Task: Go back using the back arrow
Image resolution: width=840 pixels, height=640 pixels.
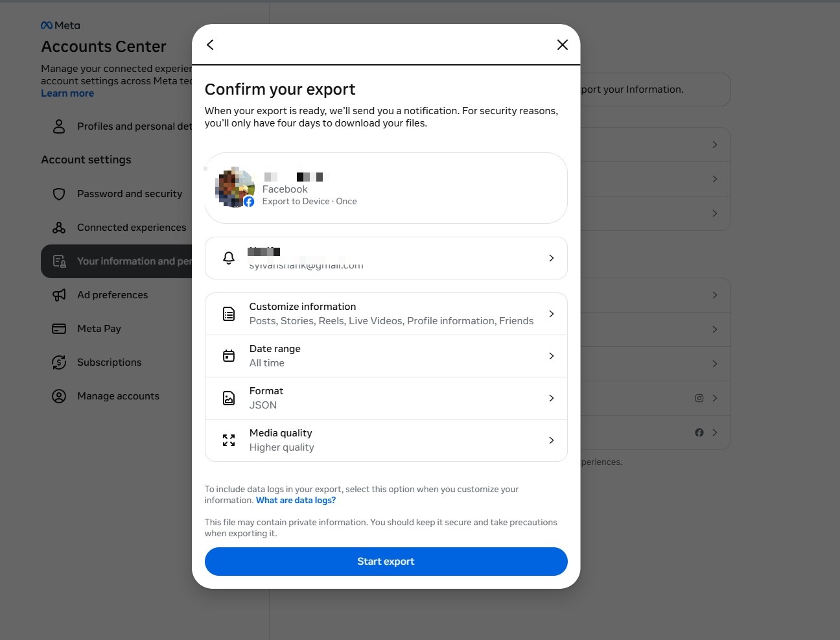Action: pos(210,45)
